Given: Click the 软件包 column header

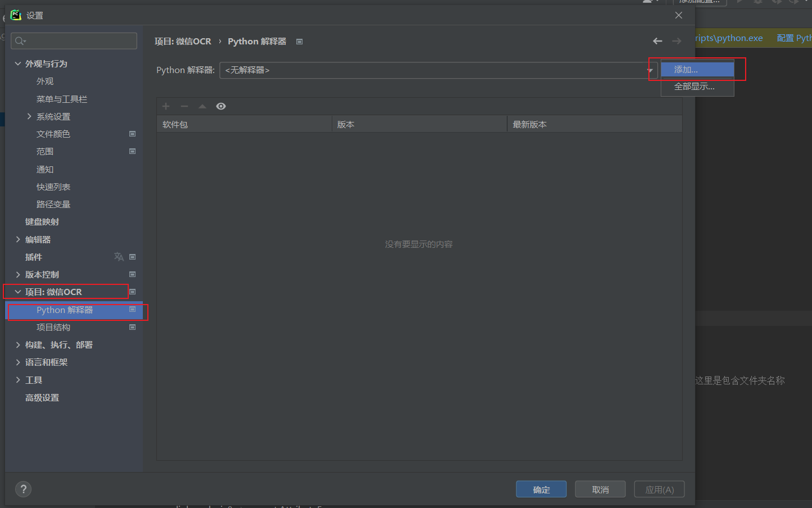Looking at the screenshot, I should 244,124.
